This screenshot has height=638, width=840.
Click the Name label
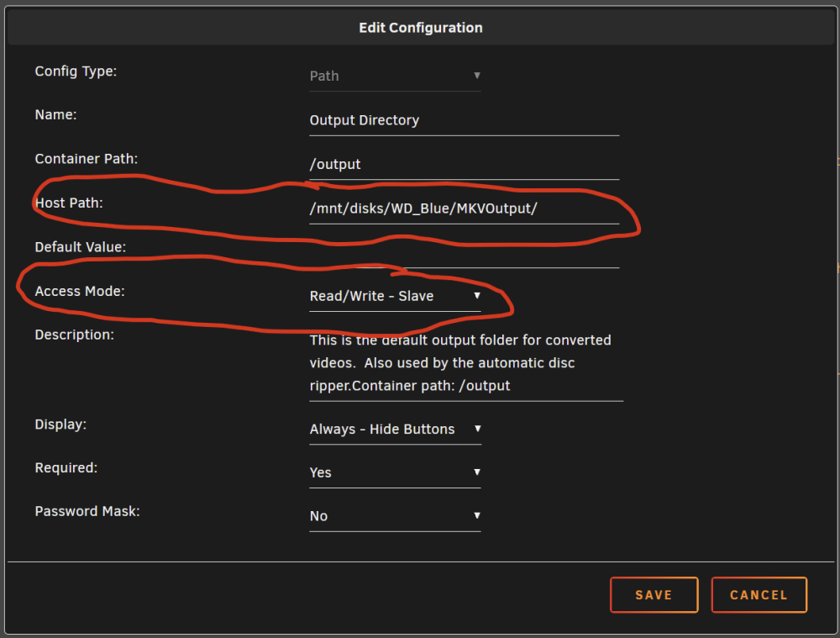(x=55, y=114)
